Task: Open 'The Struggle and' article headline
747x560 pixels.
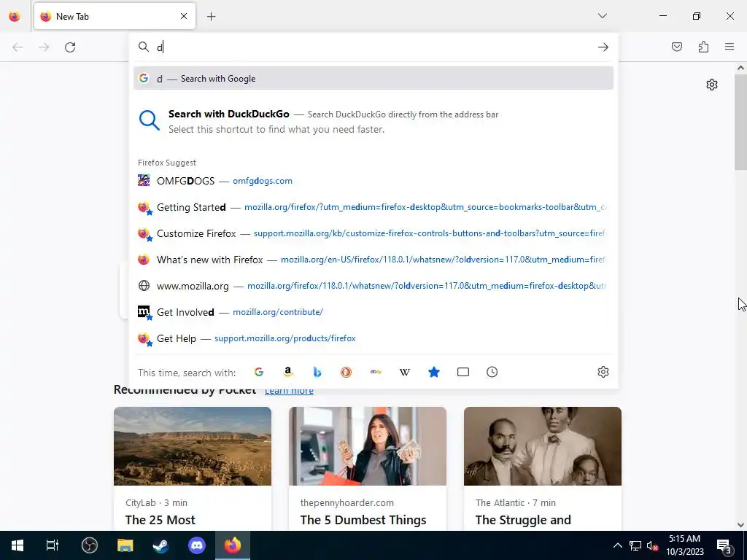Action: [x=523, y=520]
